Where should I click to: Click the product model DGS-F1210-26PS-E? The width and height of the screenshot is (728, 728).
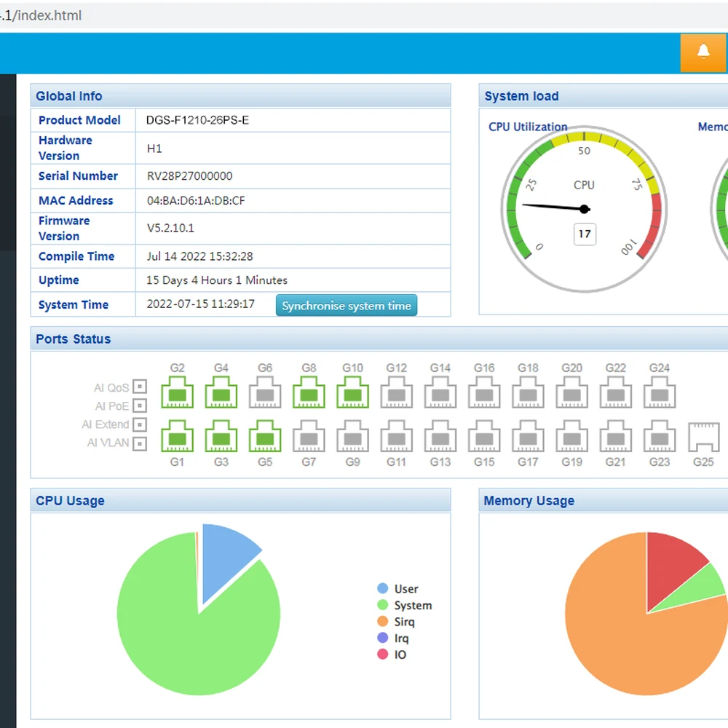click(x=197, y=120)
